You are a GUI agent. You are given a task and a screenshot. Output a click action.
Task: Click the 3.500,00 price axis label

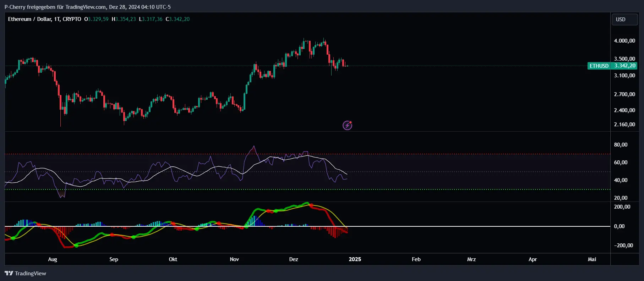(x=624, y=59)
